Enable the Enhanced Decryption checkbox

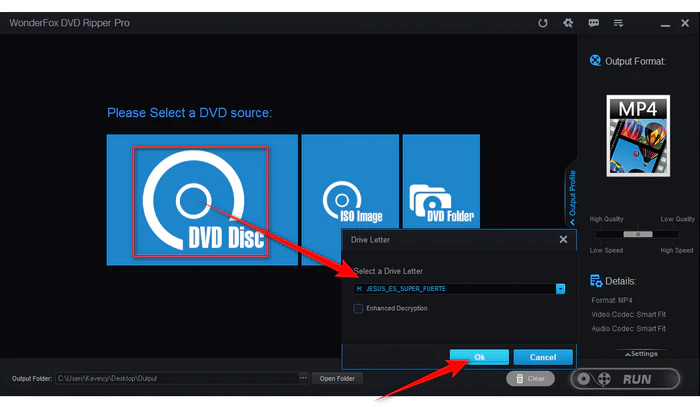(x=358, y=308)
